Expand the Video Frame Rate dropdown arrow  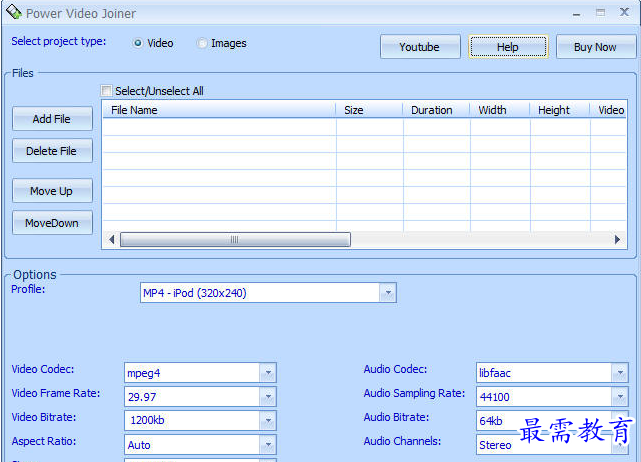pos(268,396)
